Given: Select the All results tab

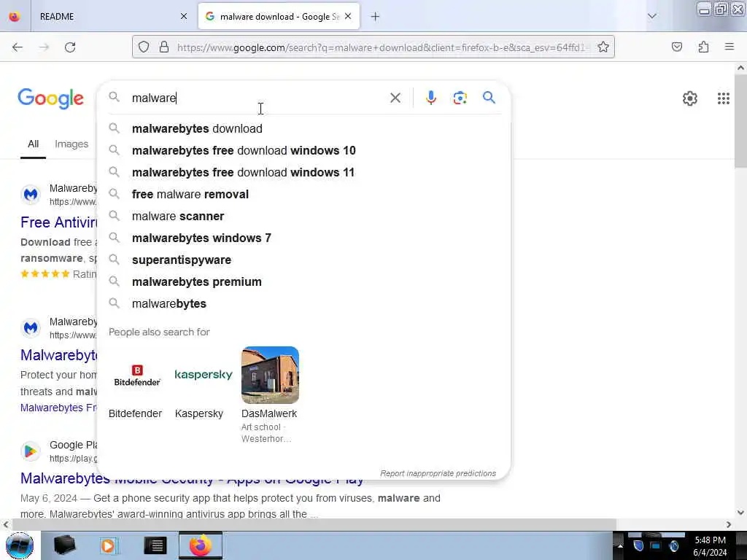Looking at the screenshot, I should click(33, 144).
